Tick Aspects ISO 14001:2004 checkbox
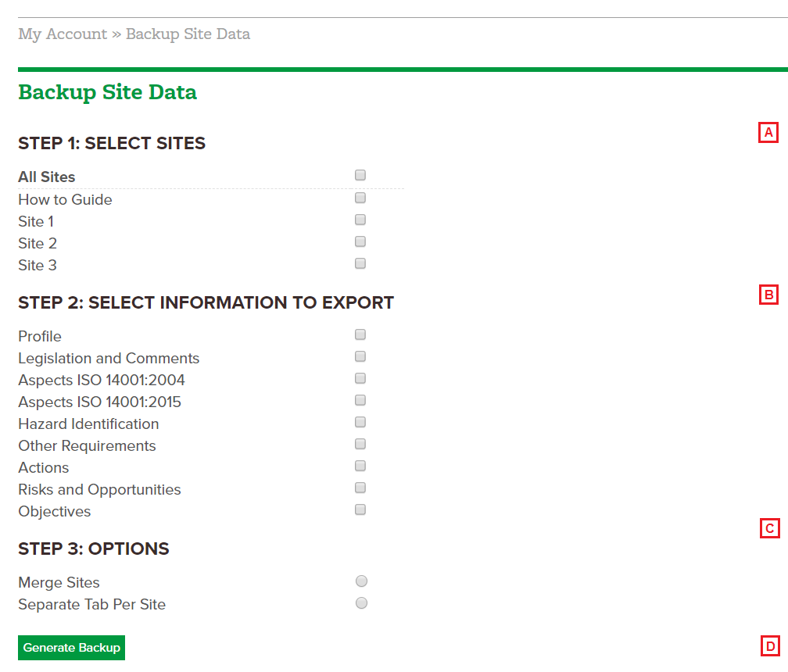Image resolution: width=788 pixels, height=672 pixels. point(360,378)
